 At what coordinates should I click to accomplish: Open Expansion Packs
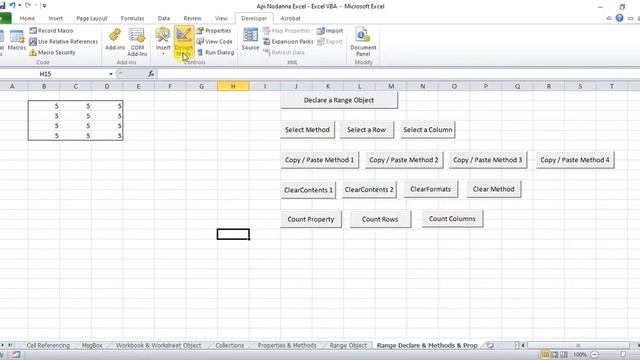point(288,42)
